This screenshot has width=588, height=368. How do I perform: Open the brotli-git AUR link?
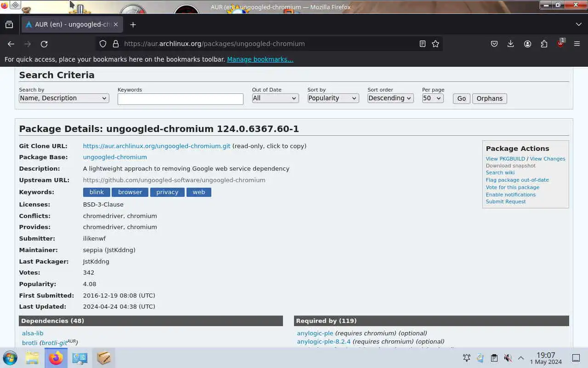[54, 343]
